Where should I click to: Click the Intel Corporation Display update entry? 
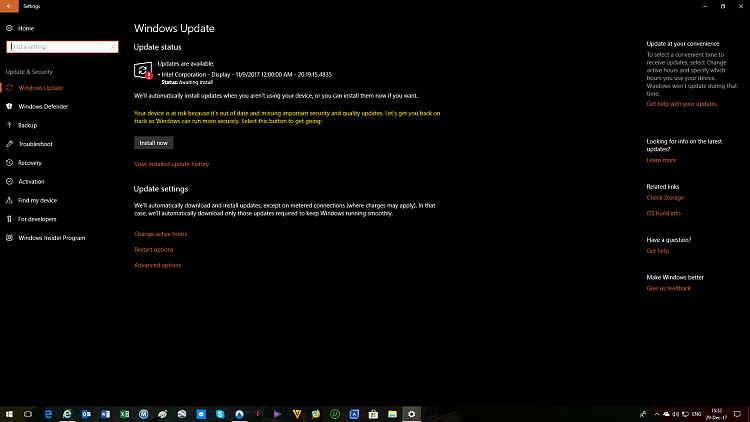(246, 75)
